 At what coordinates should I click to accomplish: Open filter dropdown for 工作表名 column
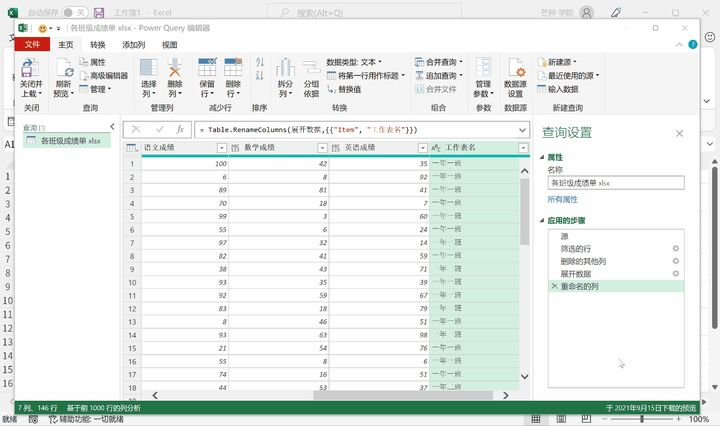tap(523, 148)
